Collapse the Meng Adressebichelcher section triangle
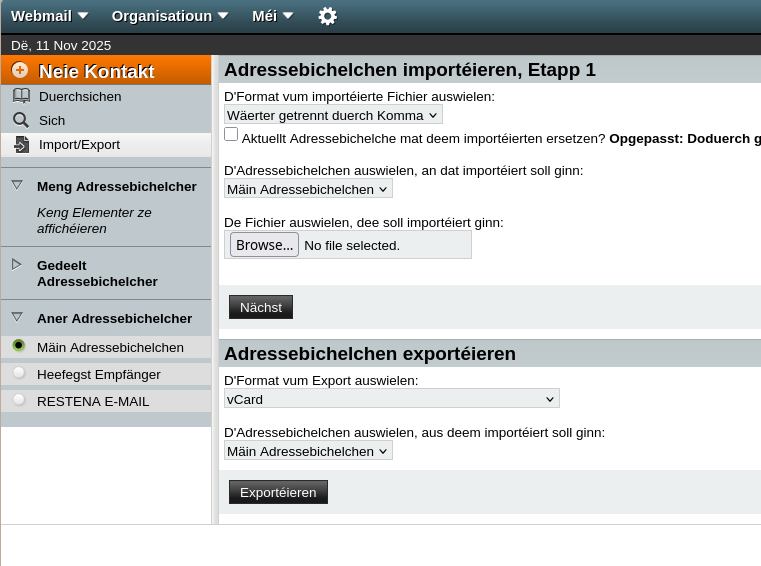761x566 pixels. coord(17,185)
